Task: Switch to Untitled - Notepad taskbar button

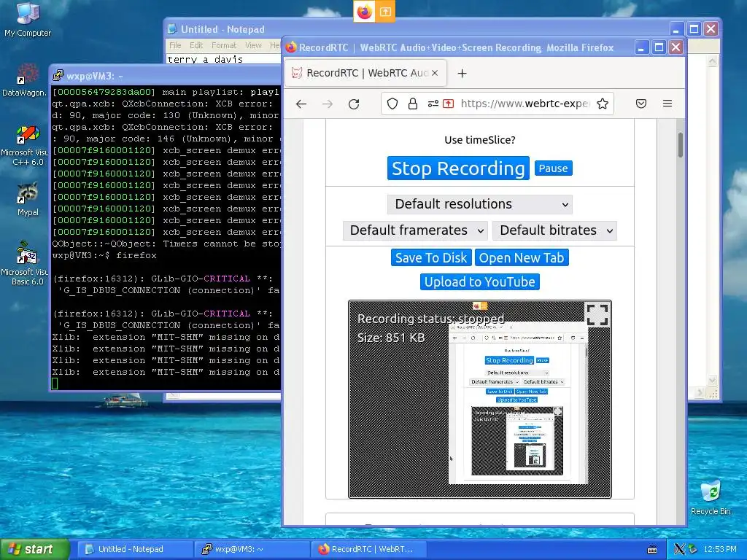Action: [x=135, y=549]
